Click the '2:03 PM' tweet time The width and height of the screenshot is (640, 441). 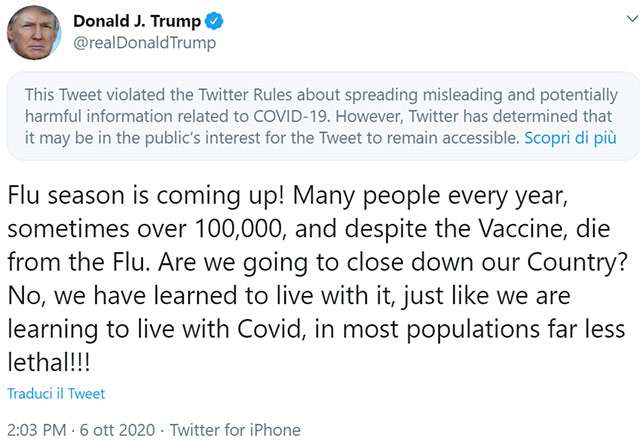pos(39,430)
